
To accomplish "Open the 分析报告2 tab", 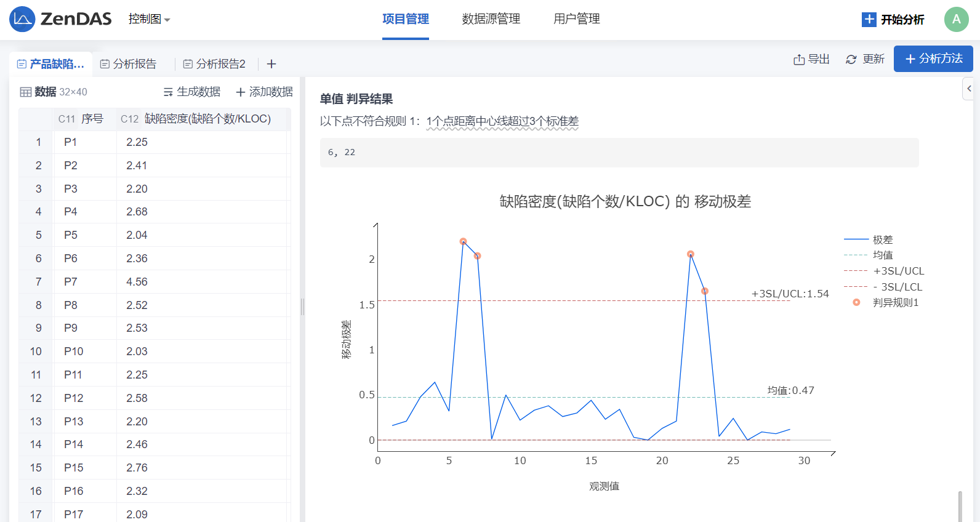I will [x=214, y=64].
